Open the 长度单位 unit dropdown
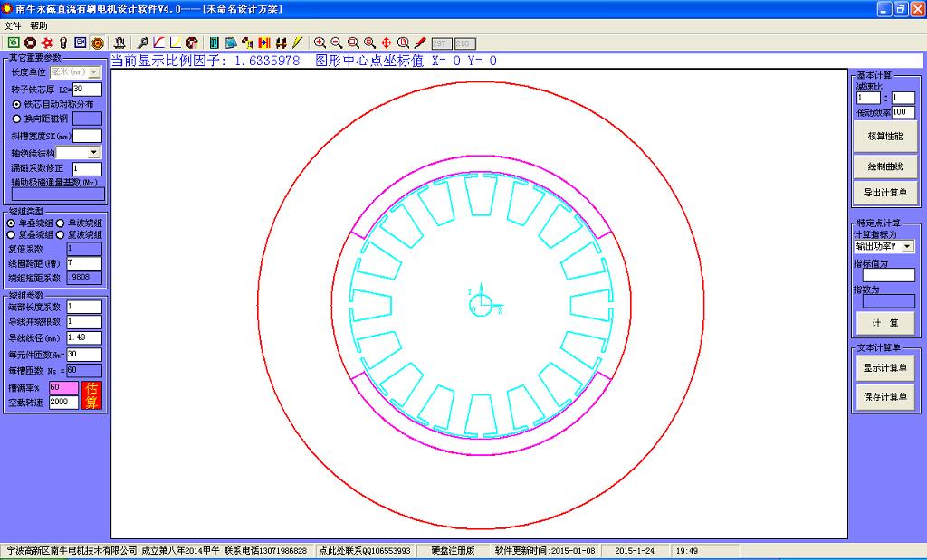927x560 pixels. click(94, 71)
